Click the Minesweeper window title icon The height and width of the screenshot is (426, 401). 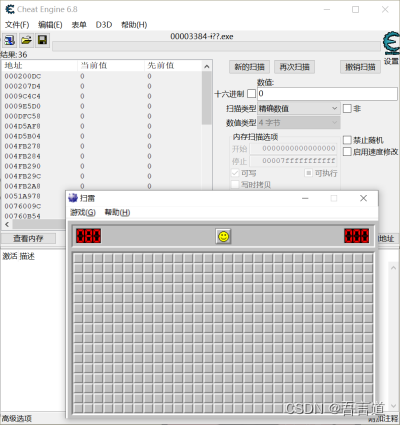73,198
